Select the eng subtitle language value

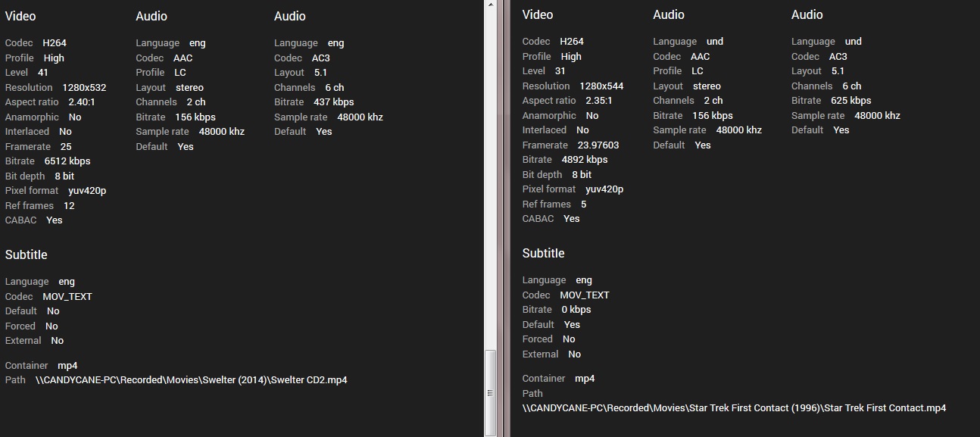click(x=67, y=281)
